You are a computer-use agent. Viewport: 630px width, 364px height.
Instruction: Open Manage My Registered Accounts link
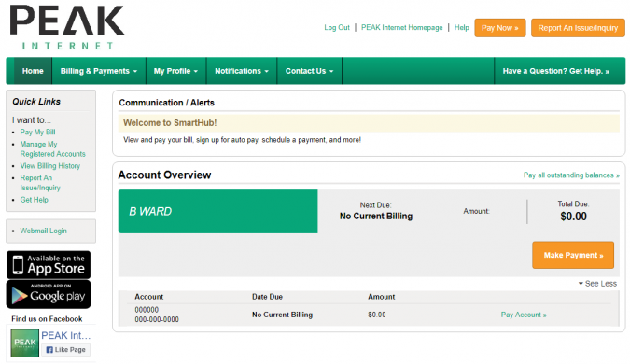pyautogui.click(x=52, y=149)
